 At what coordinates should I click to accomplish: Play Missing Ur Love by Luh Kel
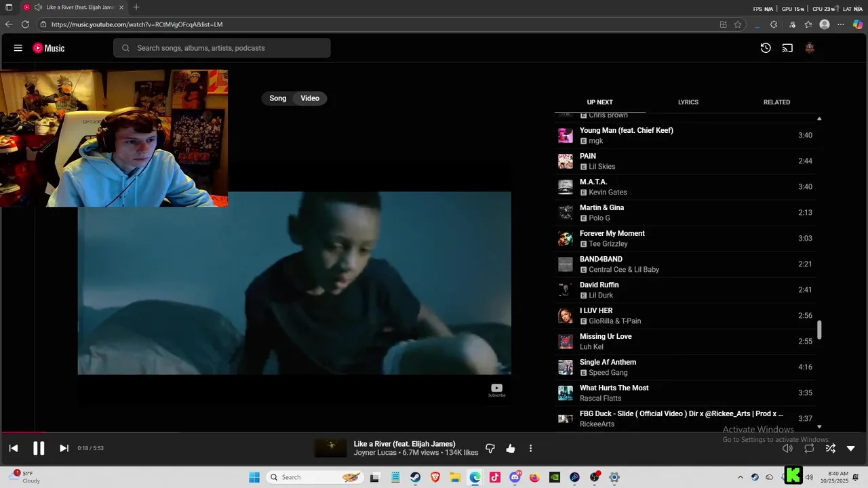686,342
